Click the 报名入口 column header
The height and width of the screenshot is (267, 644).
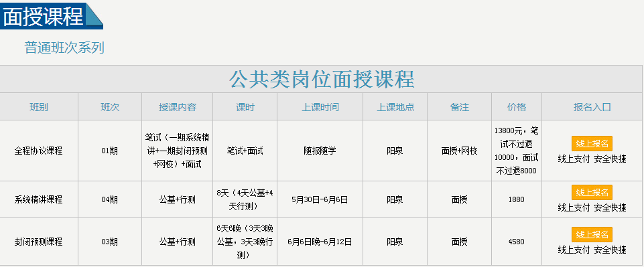[592, 107]
